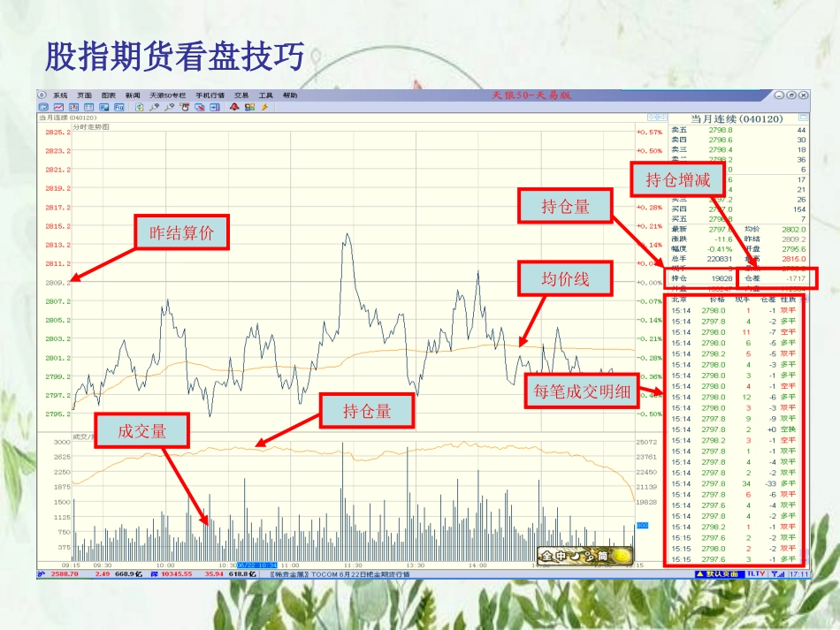This screenshot has width=840, height=630.
Task: Click the 17:11 clock in status bar
Action: 798,573
